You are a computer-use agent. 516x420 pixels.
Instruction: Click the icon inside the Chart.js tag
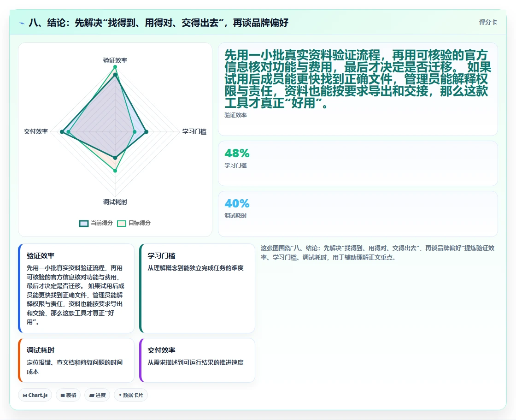pos(25,395)
